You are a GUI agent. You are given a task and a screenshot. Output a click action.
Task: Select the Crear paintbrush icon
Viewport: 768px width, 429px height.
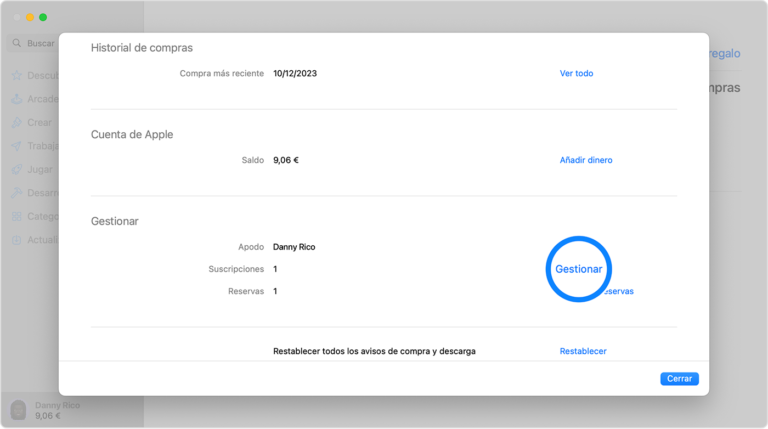click(17, 122)
